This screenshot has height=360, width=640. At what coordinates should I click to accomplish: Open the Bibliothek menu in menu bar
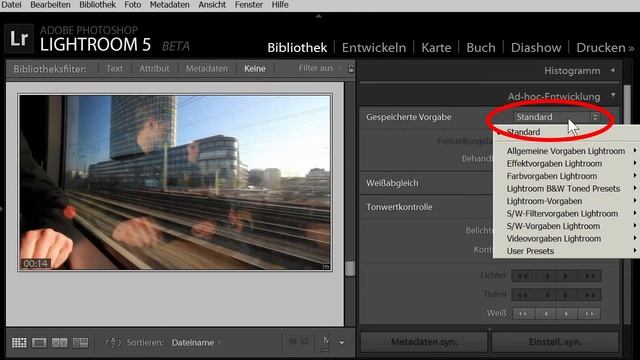click(x=98, y=5)
